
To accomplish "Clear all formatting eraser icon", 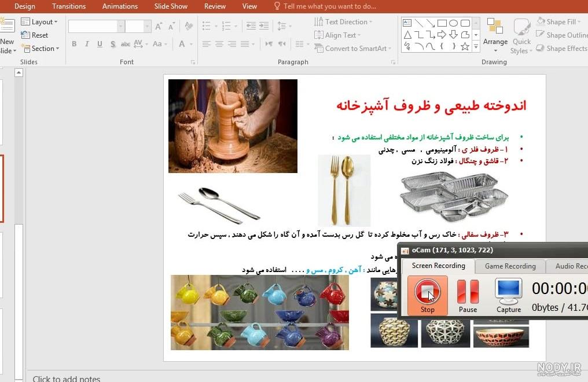I will (189, 26).
